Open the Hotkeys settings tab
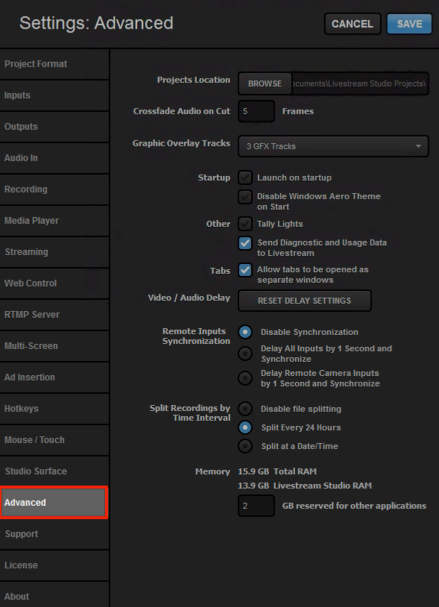This screenshot has height=607, width=439. [x=54, y=409]
